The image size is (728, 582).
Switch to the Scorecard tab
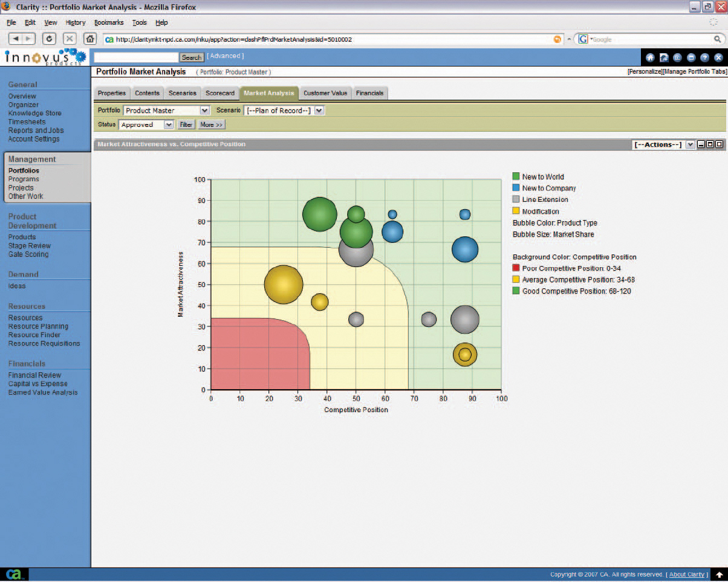220,93
